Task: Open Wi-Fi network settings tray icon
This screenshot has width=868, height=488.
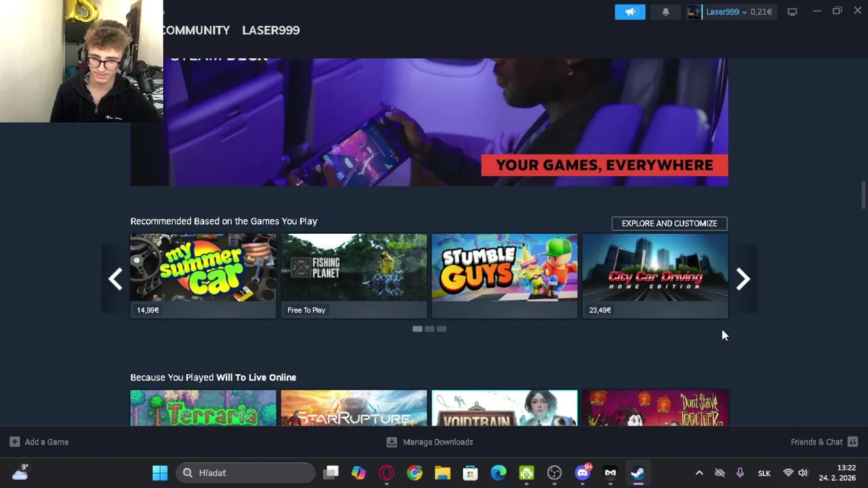Action: [788, 473]
